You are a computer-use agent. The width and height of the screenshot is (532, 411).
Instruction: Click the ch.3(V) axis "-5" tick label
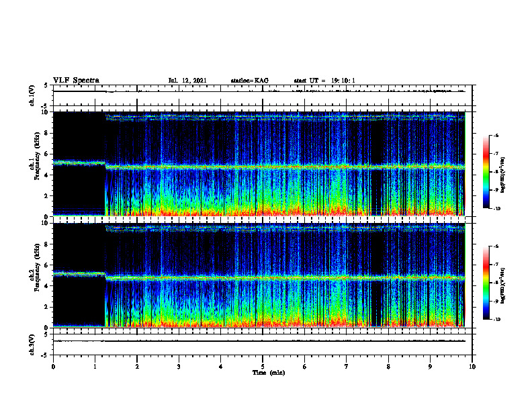45,355
